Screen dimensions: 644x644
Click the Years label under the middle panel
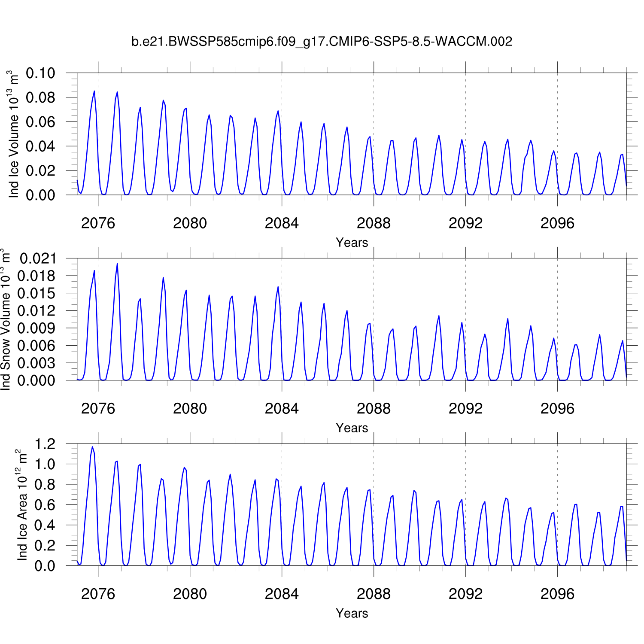(x=352, y=428)
